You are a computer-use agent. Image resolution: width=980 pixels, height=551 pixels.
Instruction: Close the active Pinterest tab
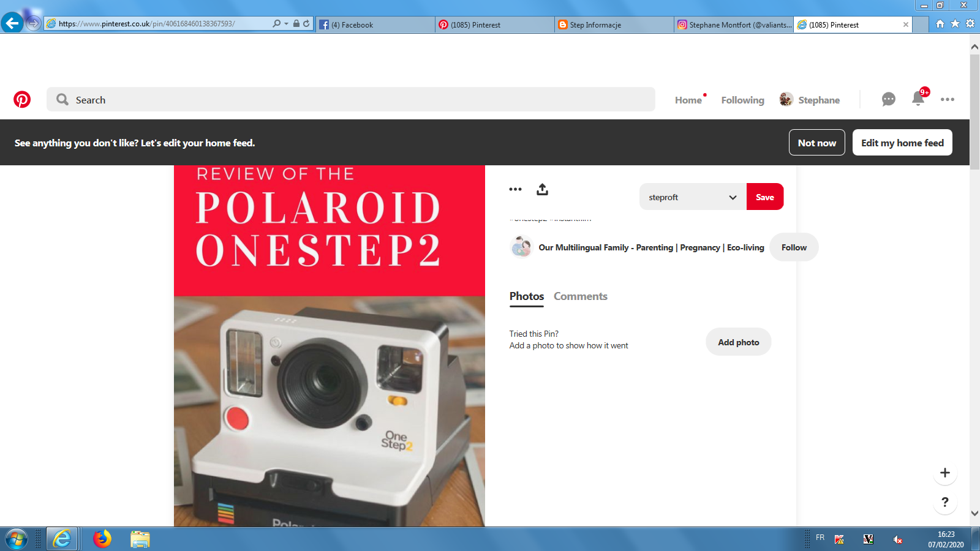coord(906,24)
